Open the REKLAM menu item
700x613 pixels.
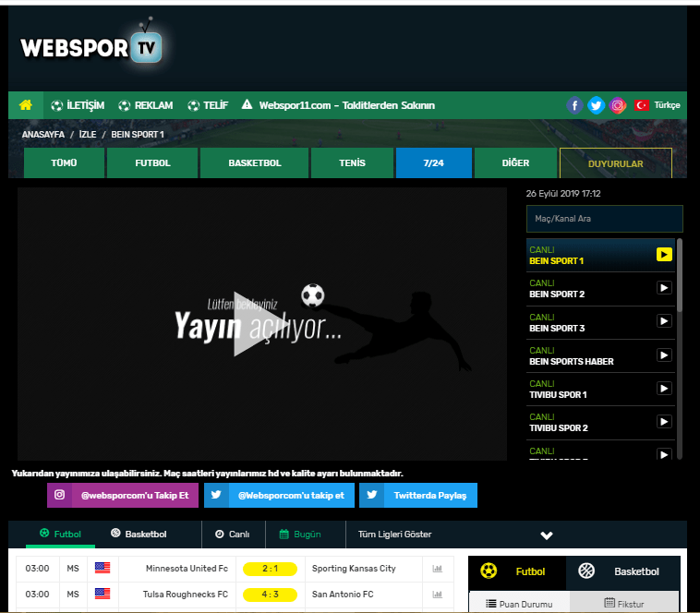click(x=146, y=105)
